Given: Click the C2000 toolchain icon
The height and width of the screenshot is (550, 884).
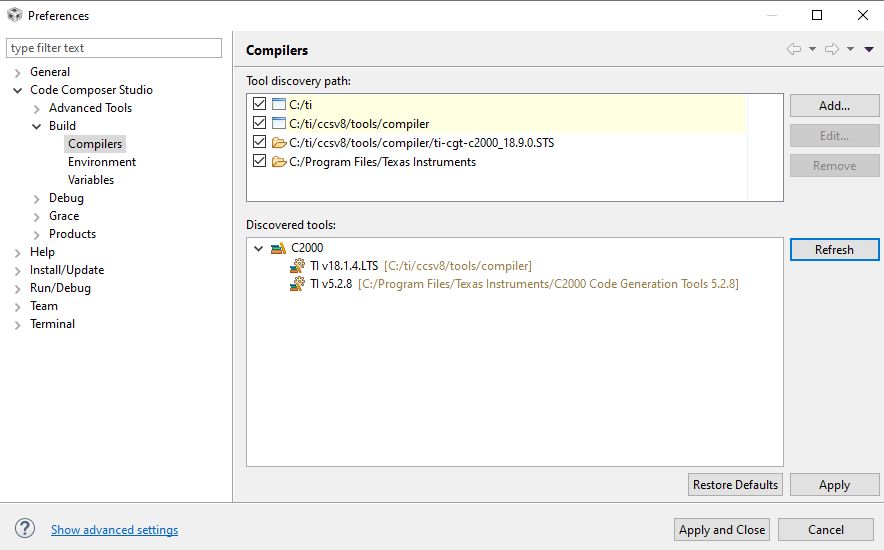Looking at the screenshot, I should (278, 248).
